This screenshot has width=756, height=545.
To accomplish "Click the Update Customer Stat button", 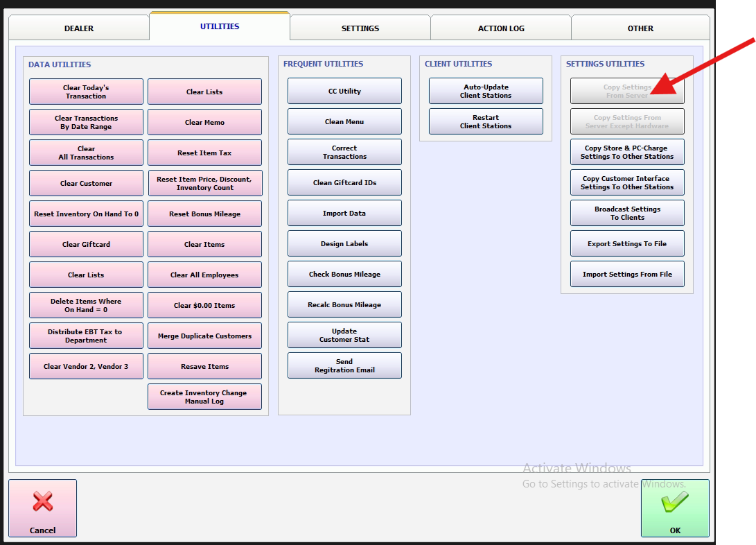I will click(344, 335).
